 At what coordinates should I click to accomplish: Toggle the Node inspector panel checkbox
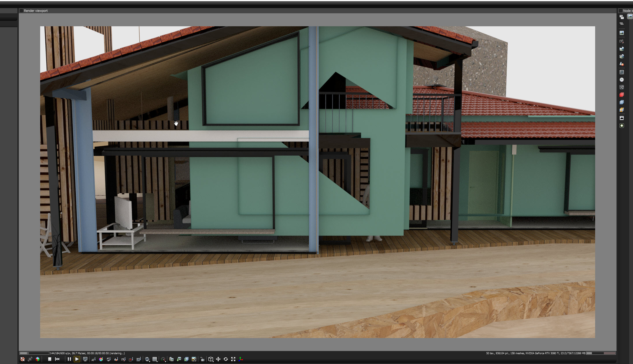coord(620,11)
